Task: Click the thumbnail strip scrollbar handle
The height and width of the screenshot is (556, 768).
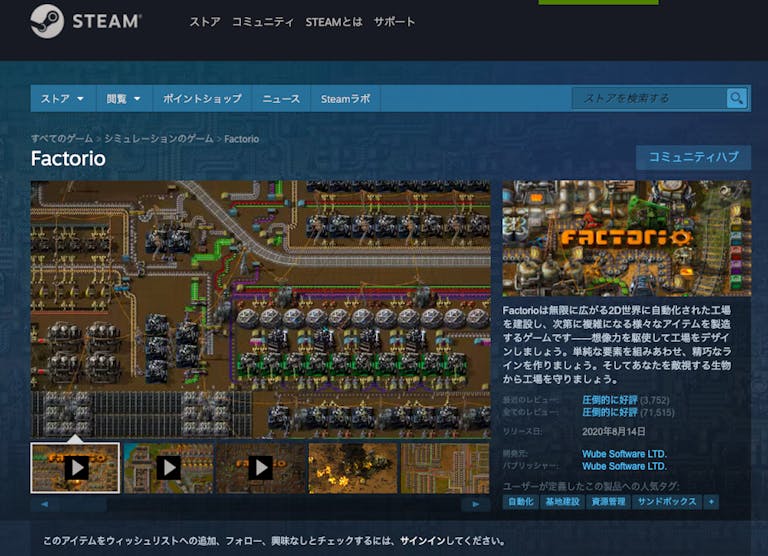Action: 83,504
